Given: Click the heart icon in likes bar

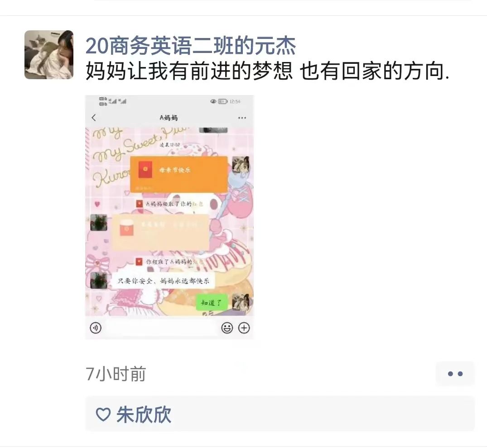Looking at the screenshot, I should [x=103, y=415].
